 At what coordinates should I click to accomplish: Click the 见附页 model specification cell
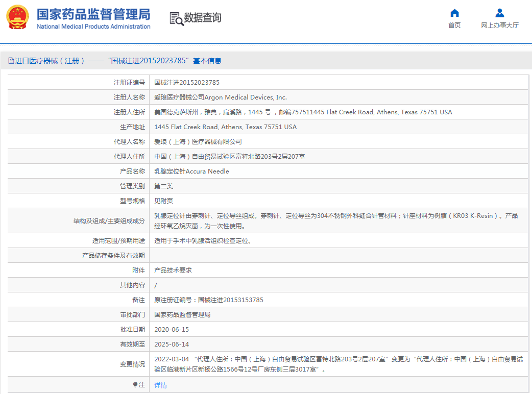[x=163, y=201]
